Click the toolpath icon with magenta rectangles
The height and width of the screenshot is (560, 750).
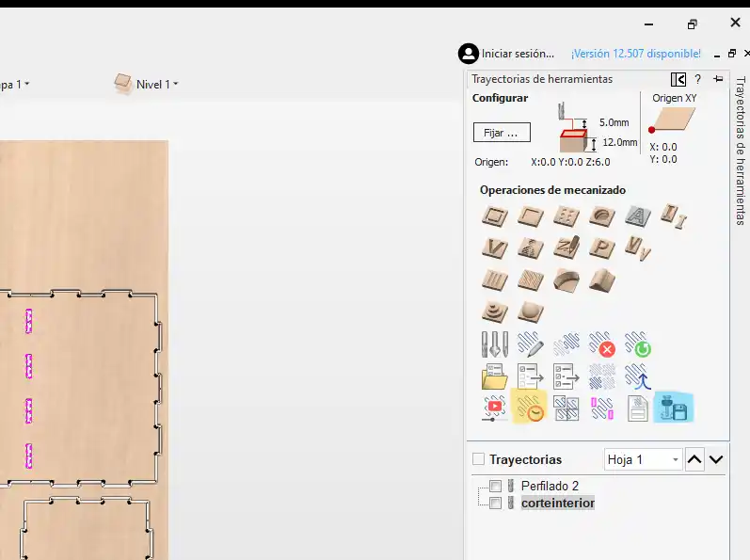pos(602,408)
